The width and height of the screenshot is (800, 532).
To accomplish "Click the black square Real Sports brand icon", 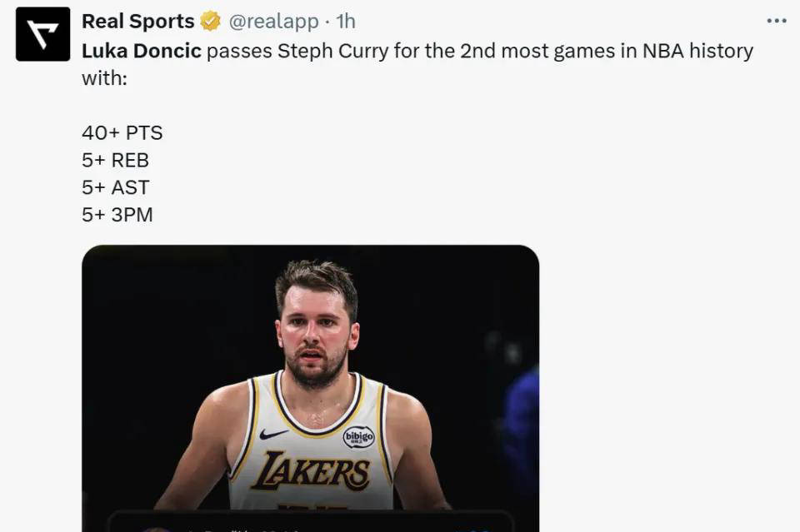I will [42, 33].
